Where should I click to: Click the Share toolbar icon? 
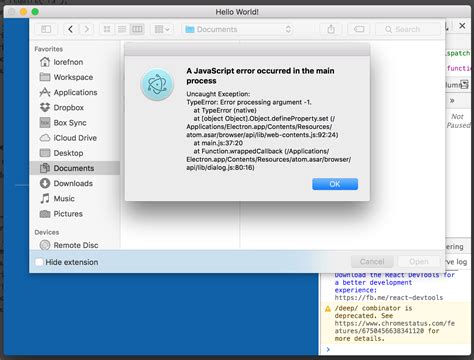pyautogui.click(x=331, y=29)
